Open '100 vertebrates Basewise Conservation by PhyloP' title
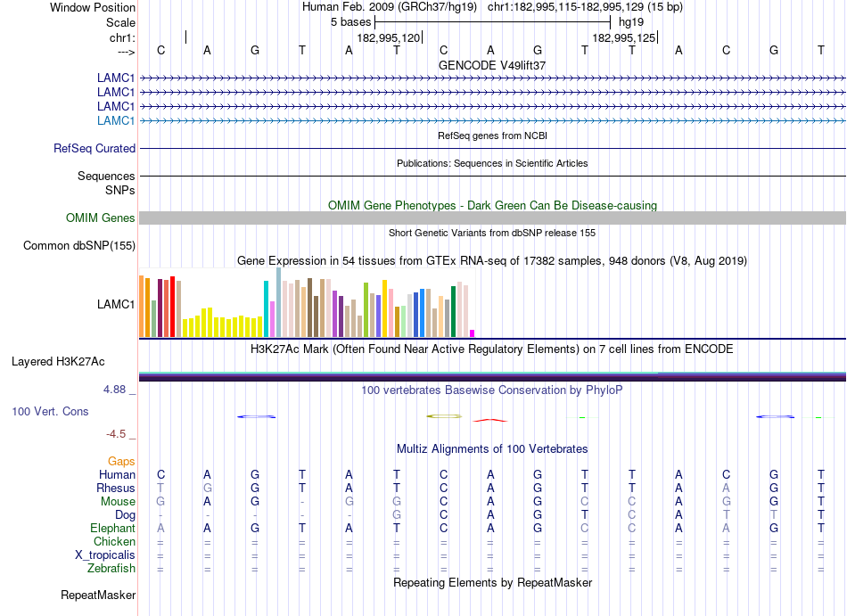The width and height of the screenshot is (847, 616). coord(492,390)
